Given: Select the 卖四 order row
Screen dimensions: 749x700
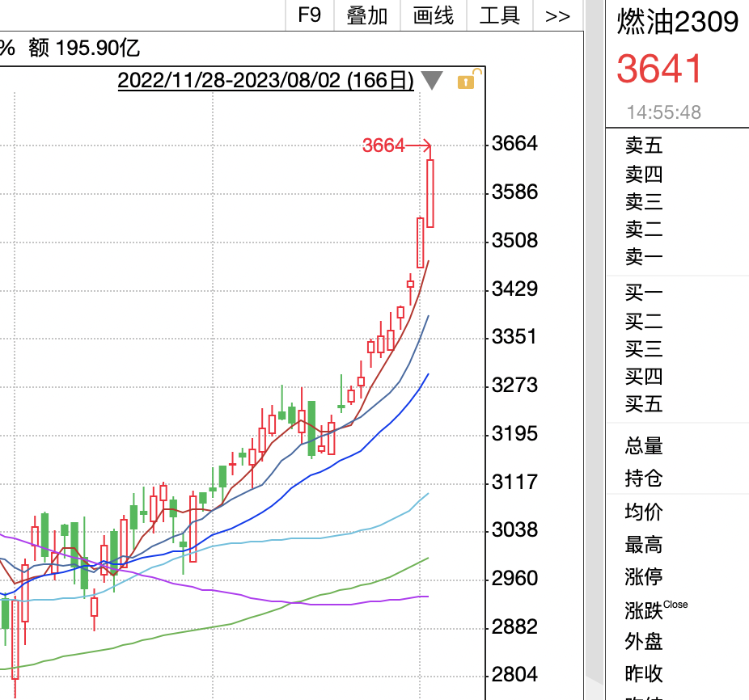Looking at the screenshot, I should [644, 174].
